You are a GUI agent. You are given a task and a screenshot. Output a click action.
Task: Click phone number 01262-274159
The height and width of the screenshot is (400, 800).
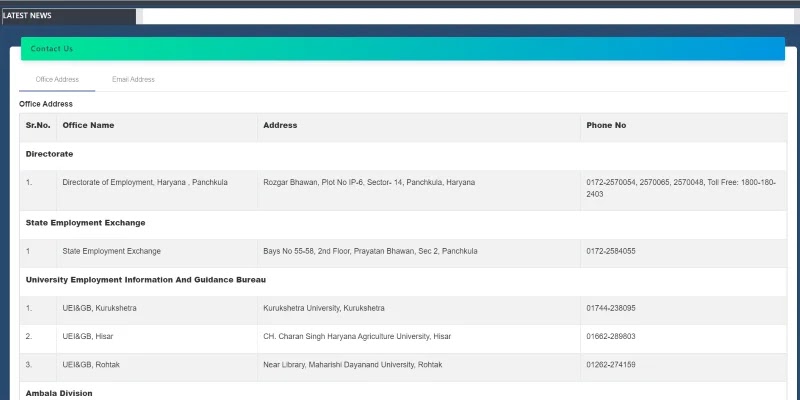click(611, 365)
